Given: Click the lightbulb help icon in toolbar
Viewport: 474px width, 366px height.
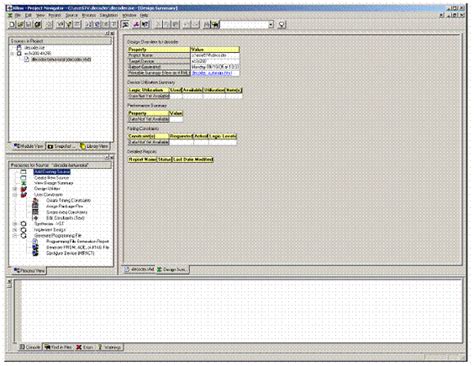Looking at the screenshot, I should click(282, 24).
